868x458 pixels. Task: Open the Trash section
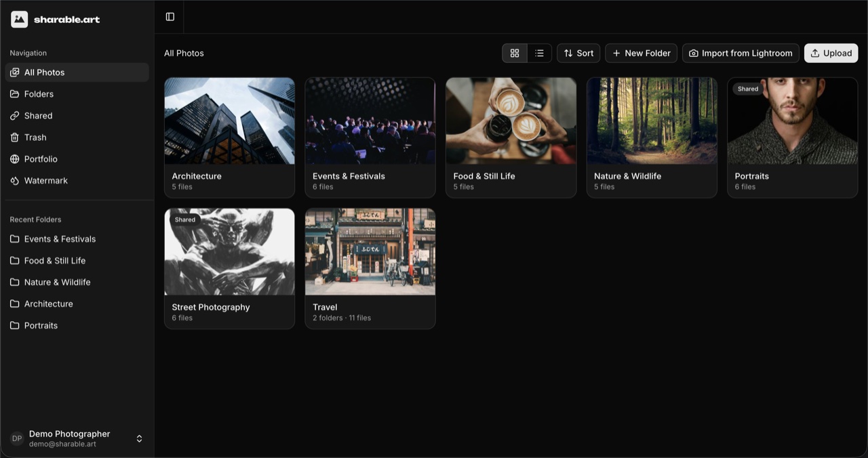tap(77, 138)
